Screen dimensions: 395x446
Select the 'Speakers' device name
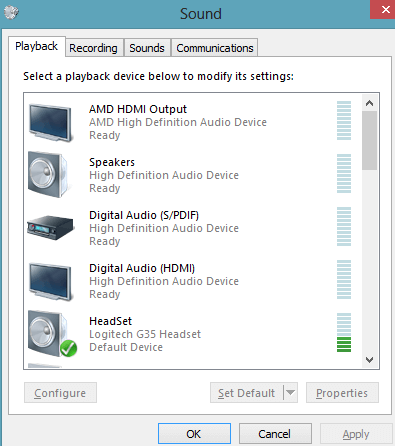click(112, 162)
